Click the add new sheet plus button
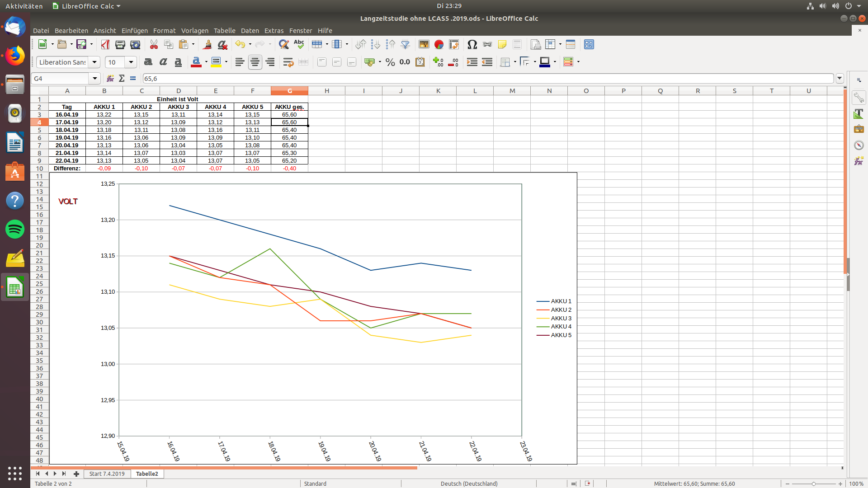 [76, 474]
